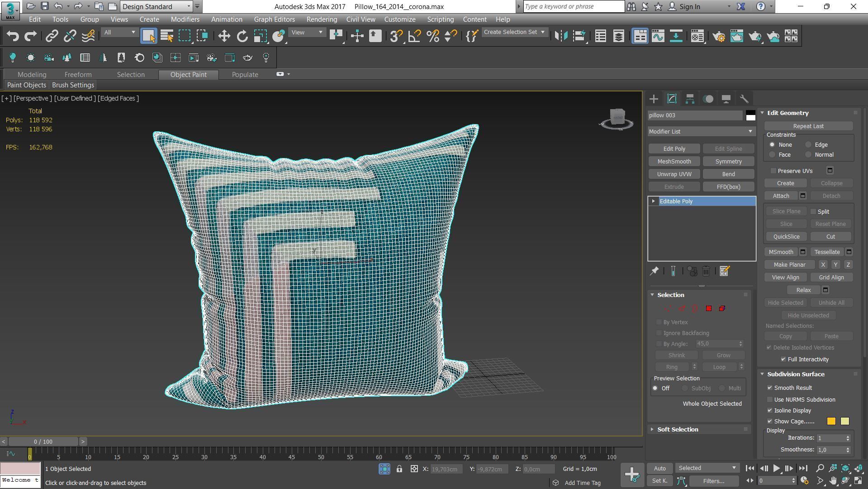Open Create Selection Set dropdown

click(x=514, y=32)
